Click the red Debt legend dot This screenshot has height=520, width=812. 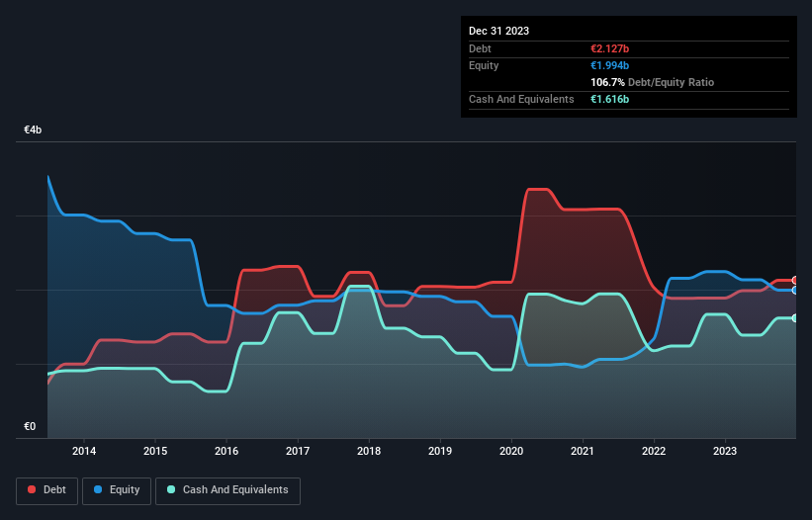(32, 489)
